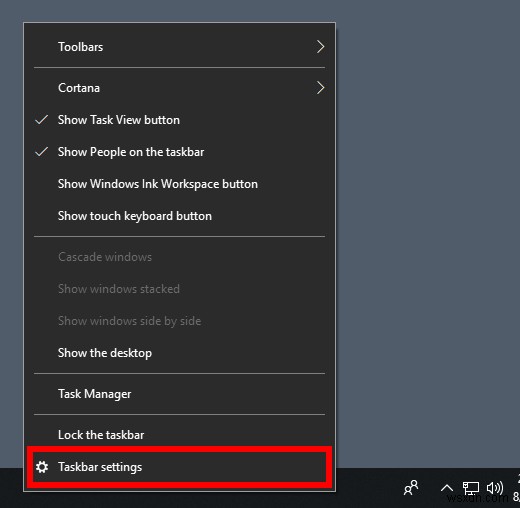Toggle Lock the taskbar
This screenshot has height=508, width=520.
coord(179,435)
